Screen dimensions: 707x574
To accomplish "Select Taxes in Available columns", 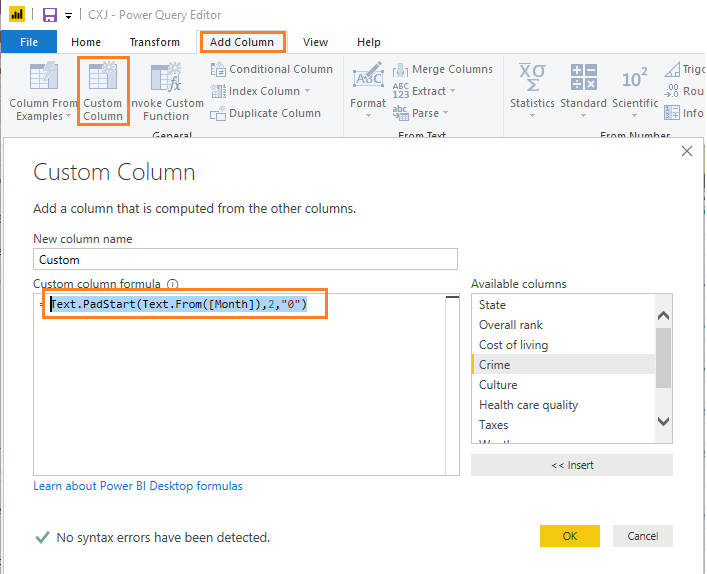I will tap(563, 425).
